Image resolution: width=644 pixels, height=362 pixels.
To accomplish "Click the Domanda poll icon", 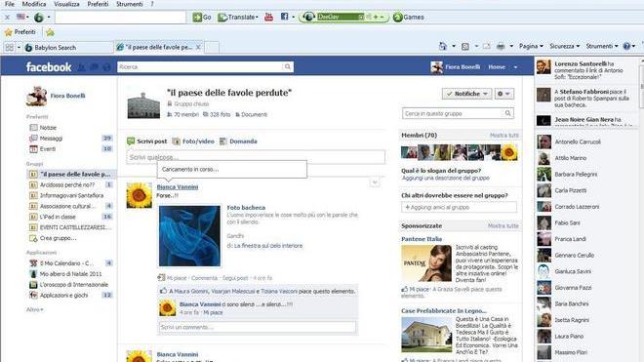I will pos(223,141).
